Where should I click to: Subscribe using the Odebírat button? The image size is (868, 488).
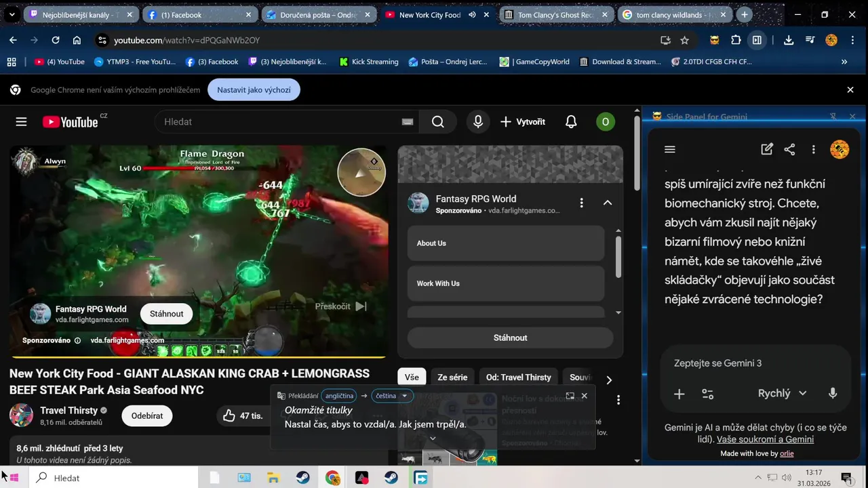(147, 415)
